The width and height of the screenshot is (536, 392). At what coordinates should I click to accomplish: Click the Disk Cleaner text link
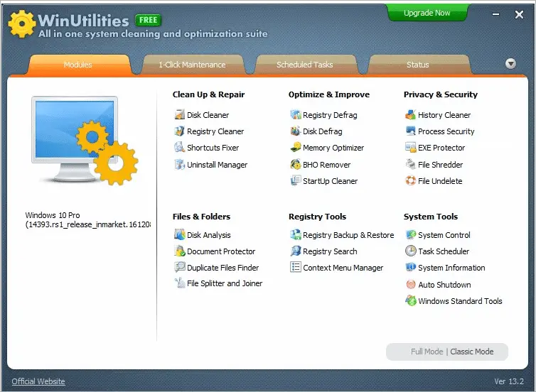click(x=208, y=115)
